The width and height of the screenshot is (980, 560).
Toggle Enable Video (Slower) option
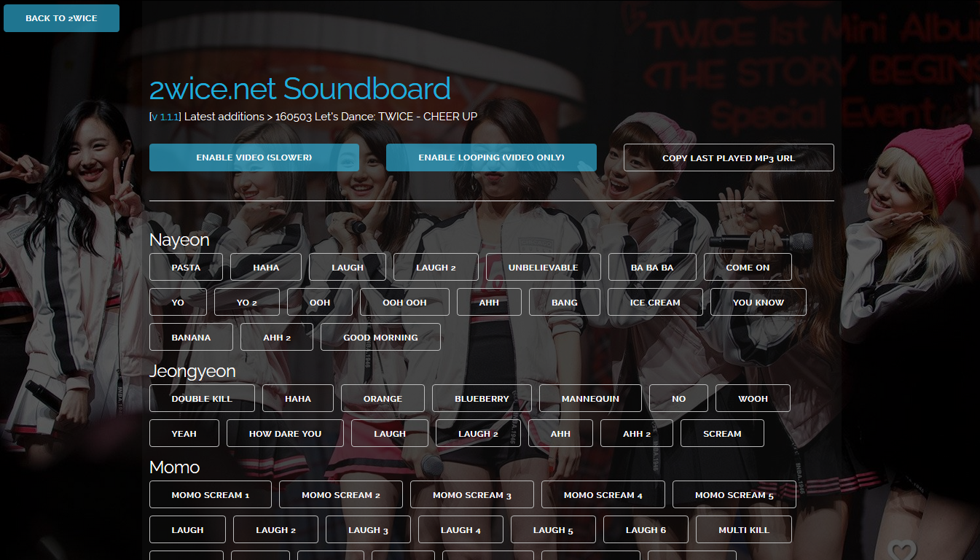coord(254,157)
